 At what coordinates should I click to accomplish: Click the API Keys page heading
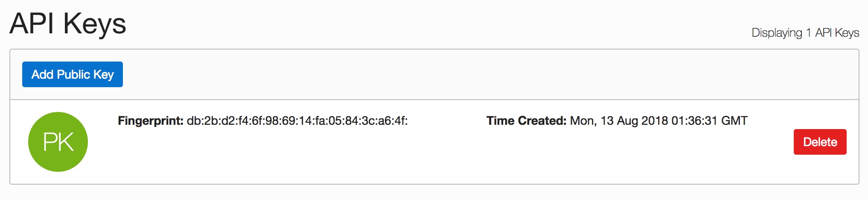68,24
